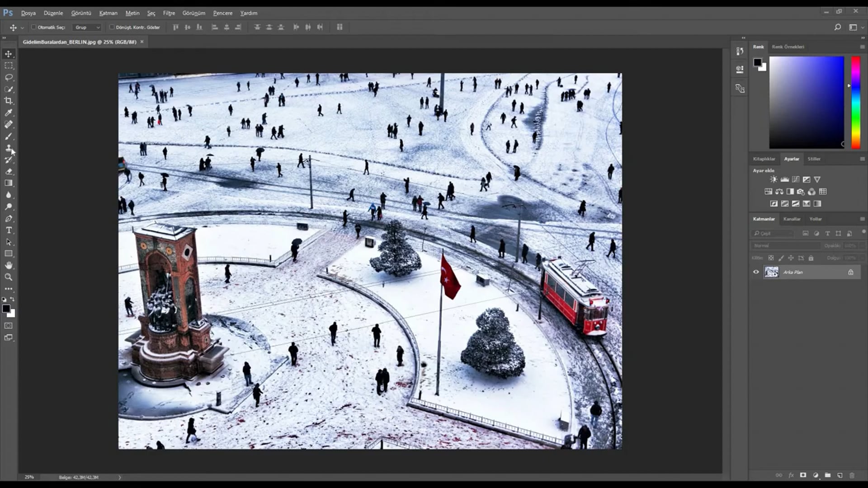
Task: Select the Eyedropper tool
Action: [x=9, y=113]
